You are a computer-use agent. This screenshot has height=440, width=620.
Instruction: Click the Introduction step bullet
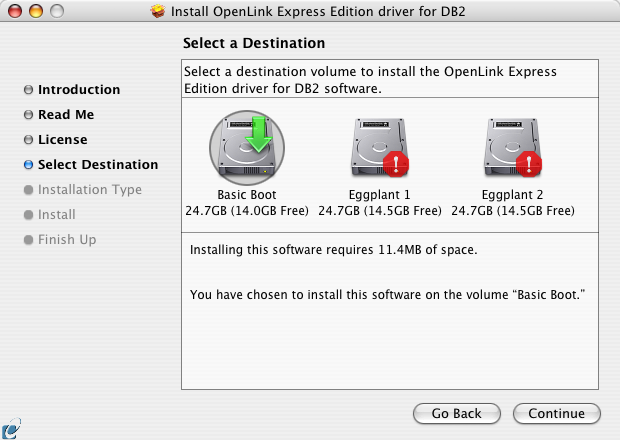tap(28, 90)
